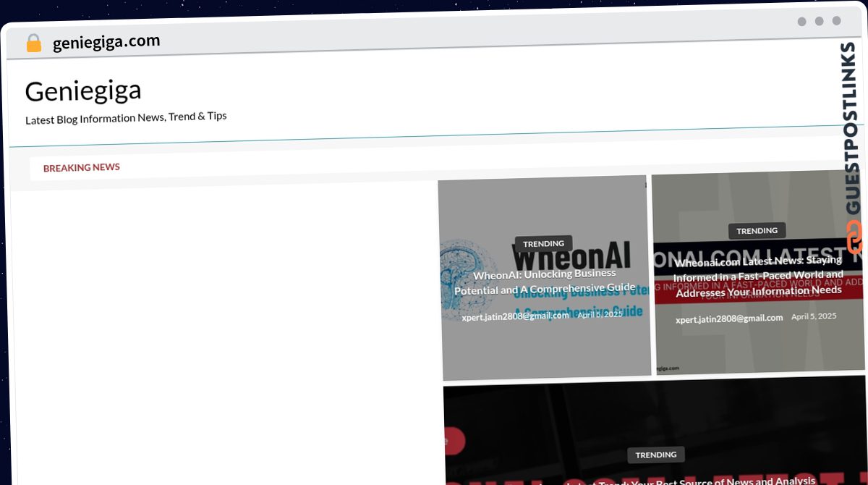The image size is (868, 485).
Task: Click the geniegiga.com address text
Action: (106, 42)
